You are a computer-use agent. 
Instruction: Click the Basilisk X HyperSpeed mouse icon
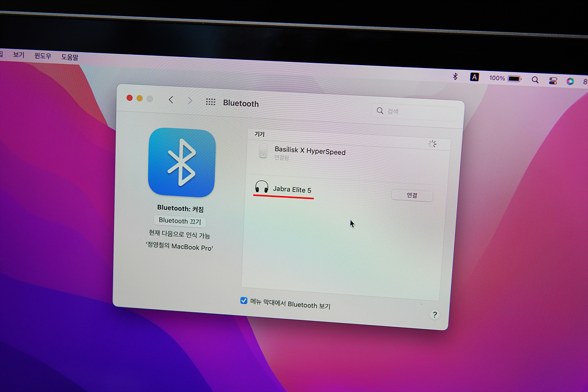(x=264, y=151)
